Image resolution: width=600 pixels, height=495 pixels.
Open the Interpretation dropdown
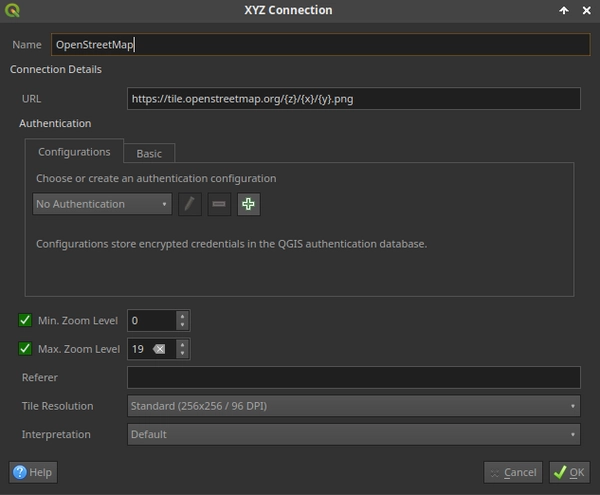click(x=354, y=435)
